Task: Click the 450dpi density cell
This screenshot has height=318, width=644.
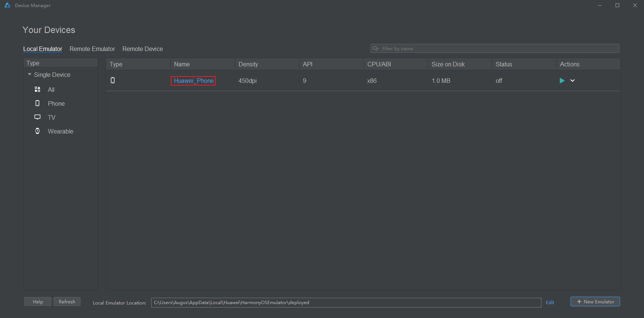Action: coord(247,81)
